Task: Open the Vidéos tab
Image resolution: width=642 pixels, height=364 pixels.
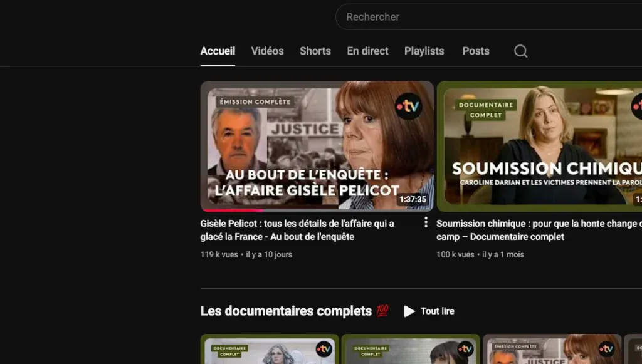Action: coord(267,51)
